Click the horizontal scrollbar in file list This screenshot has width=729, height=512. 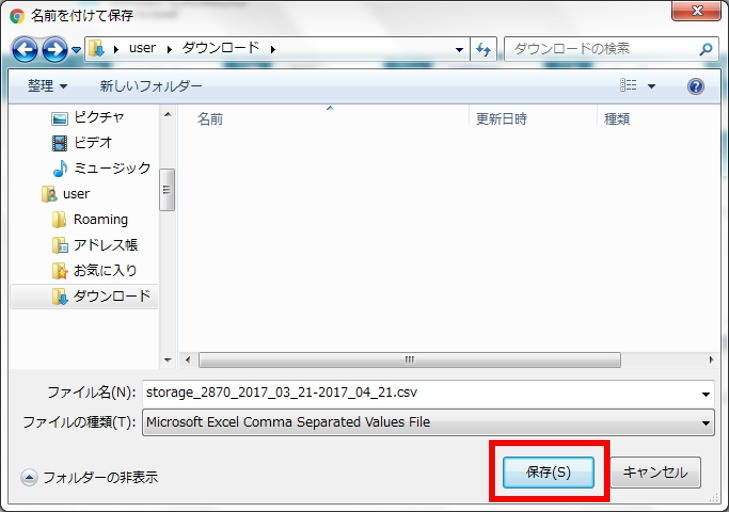coord(409,360)
